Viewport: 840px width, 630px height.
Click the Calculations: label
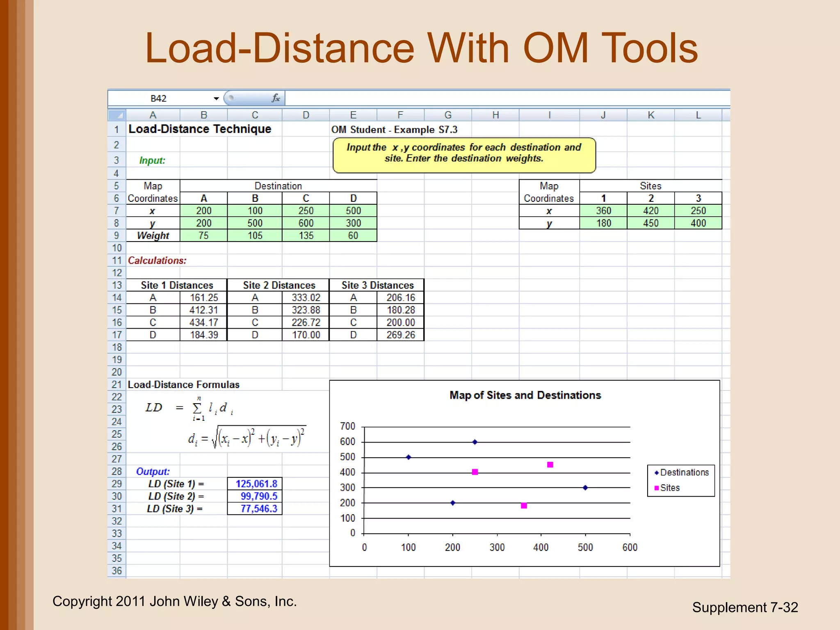(157, 260)
